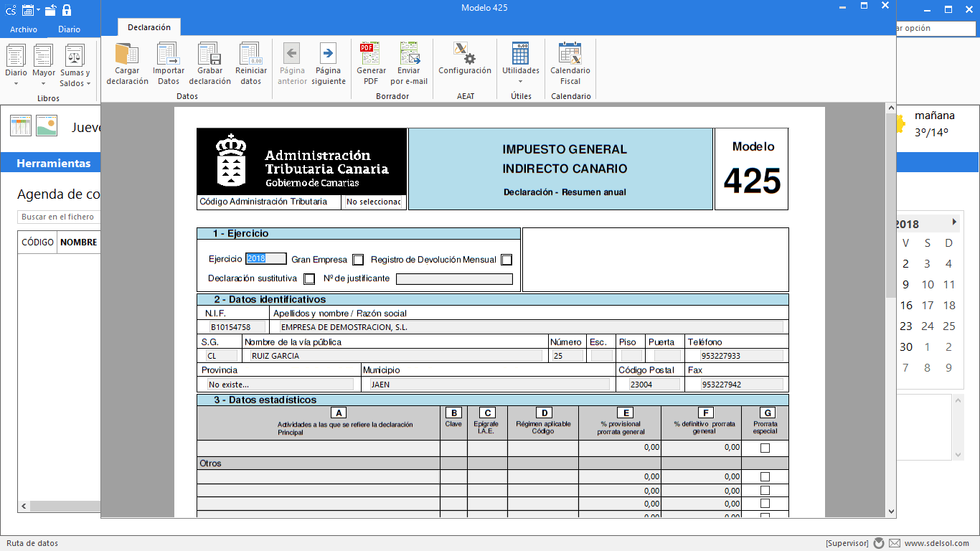Go to Página siguiente
The image size is (980, 551).
[x=328, y=64]
